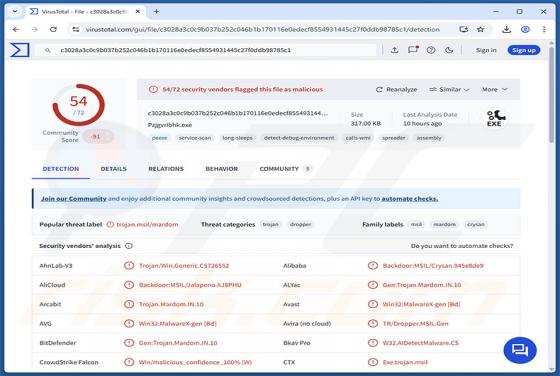Click the browser back arrow

(x=16, y=30)
